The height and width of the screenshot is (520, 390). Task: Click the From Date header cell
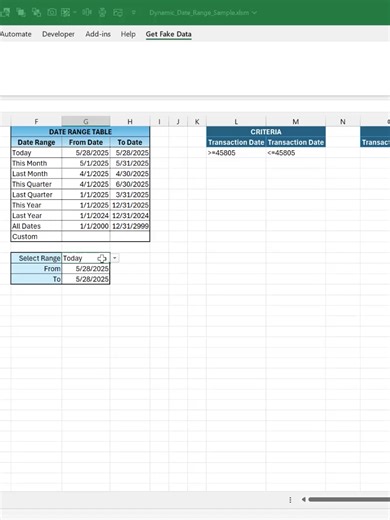(x=86, y=142)
